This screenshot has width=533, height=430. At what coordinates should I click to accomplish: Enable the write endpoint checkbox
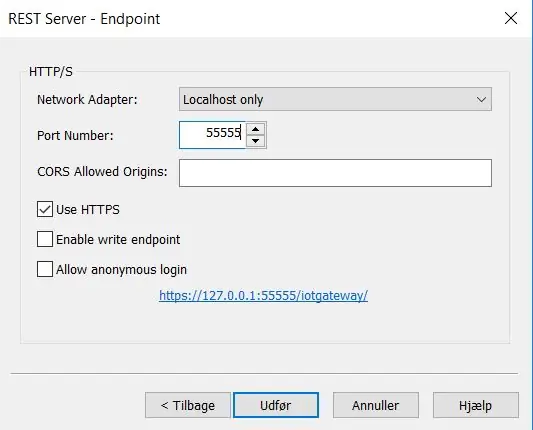(x=45, y=239)
